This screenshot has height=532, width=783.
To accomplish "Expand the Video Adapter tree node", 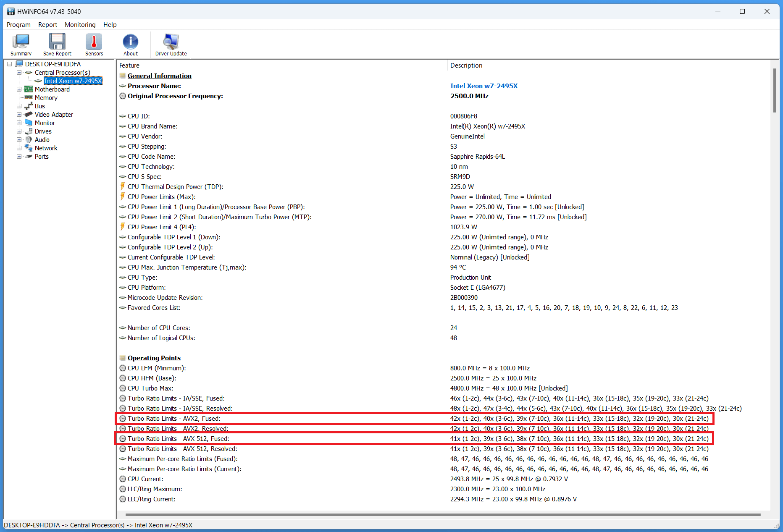I will pyautogui.click(x=19, y=115).
